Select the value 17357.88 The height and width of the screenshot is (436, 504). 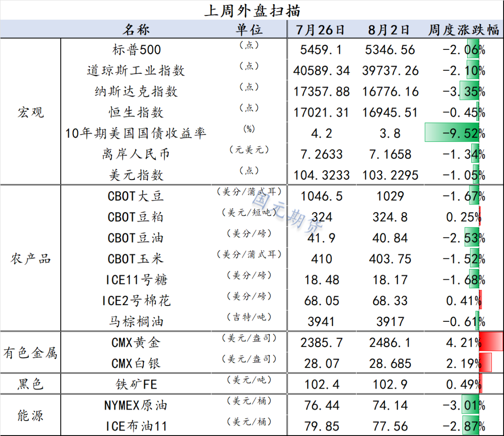(322, 91)
